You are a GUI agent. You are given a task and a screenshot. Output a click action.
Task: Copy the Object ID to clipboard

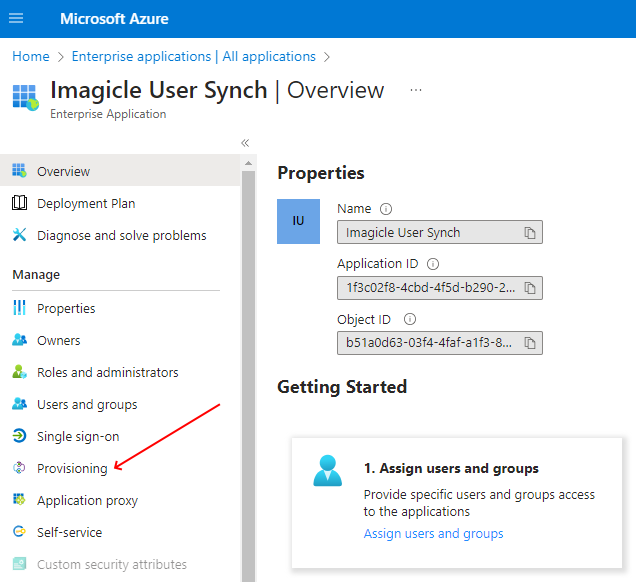(x=530, y=343)
